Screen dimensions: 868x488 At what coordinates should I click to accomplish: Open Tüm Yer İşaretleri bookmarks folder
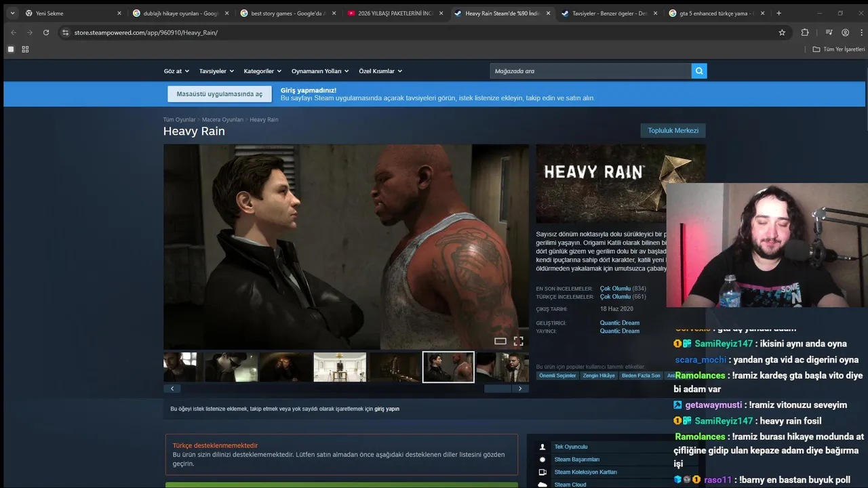pyautogui.click(x=839, y=49)
